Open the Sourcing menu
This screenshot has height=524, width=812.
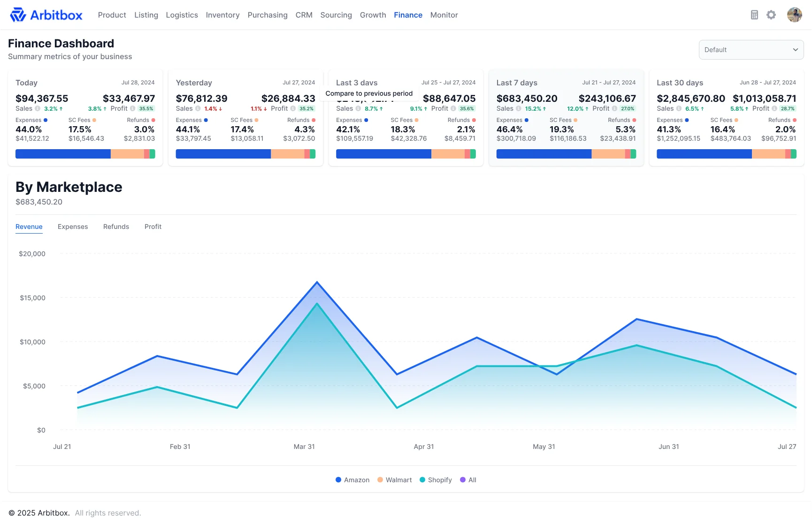tap(336, 15)
